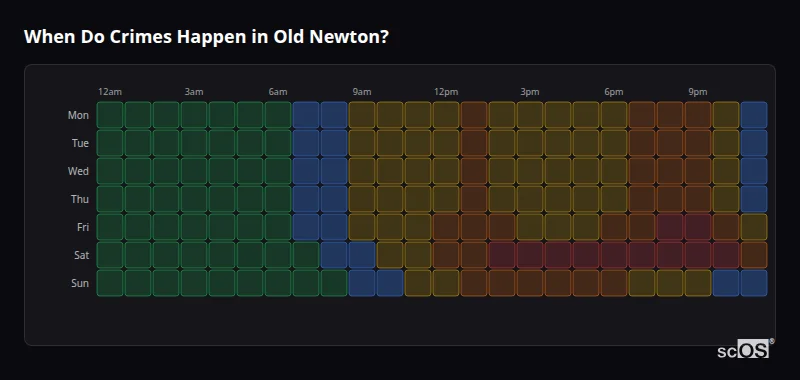Image resolution: width=800 pixels, height=380 pixels.
Task: Select the Sunday 12am green cell
Action: (110, 283)
